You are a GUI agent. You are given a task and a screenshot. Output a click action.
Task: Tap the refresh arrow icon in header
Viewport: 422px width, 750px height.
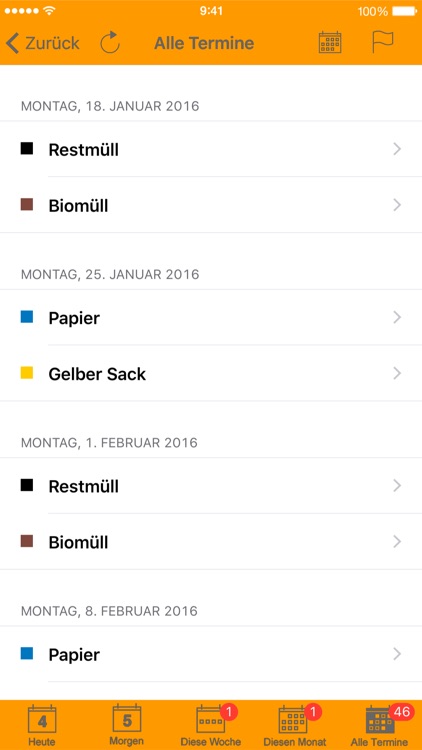[110, 43]
